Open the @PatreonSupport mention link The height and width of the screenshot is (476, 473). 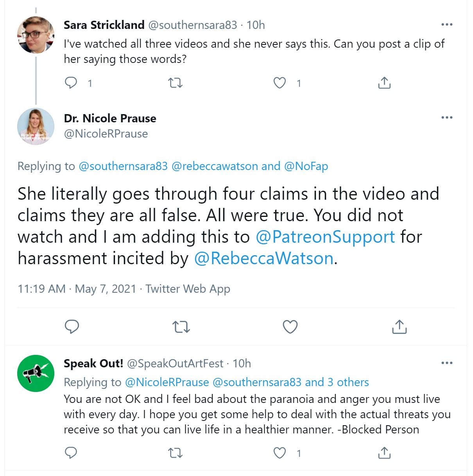pyautogui.click(x=325, y=237)
